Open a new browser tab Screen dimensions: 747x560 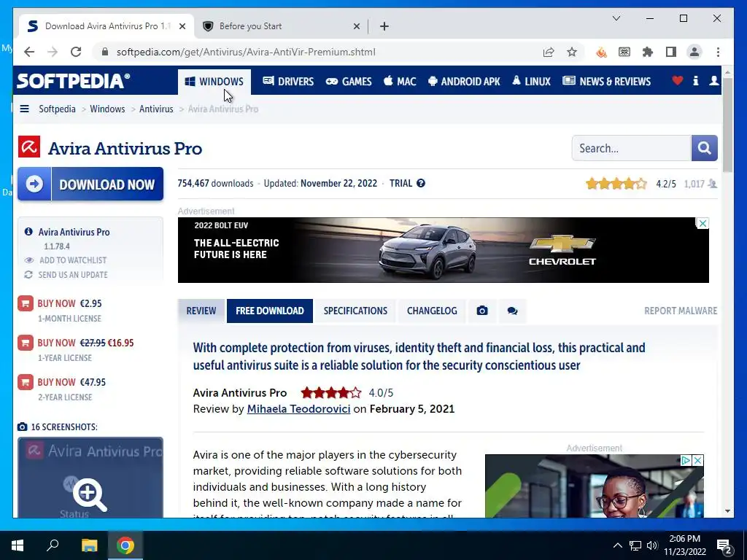pos(384,26)
